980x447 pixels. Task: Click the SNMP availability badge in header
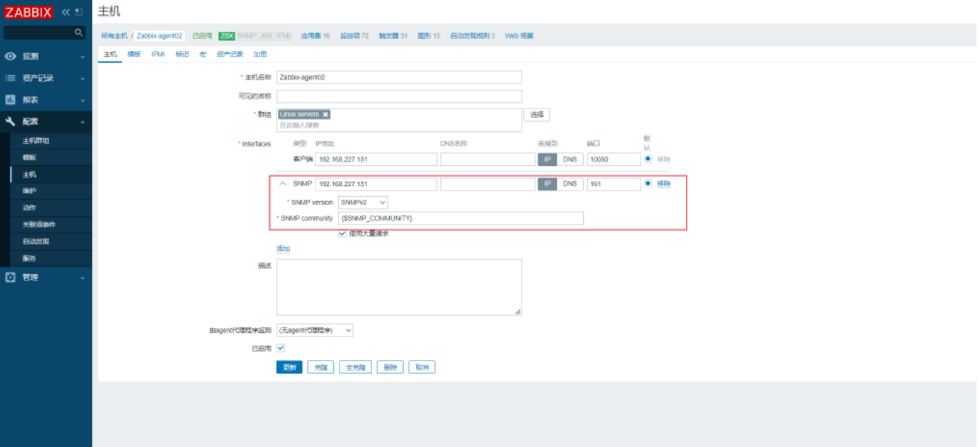coord(246,36)
